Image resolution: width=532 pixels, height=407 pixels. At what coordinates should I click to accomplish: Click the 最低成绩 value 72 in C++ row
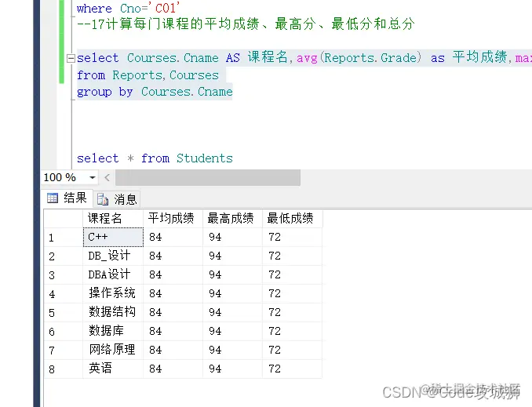click(292, 237)
